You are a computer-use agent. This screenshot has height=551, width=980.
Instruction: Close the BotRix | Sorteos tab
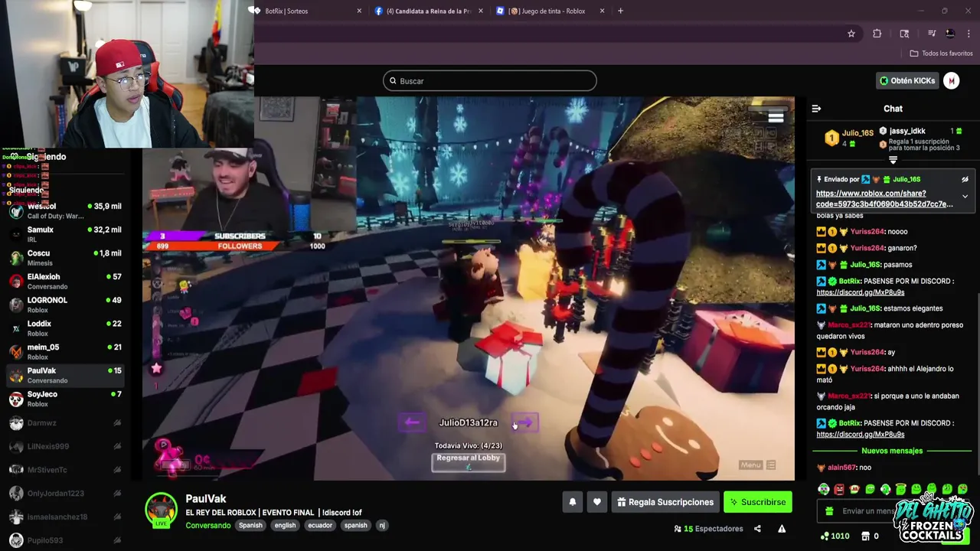click(x=359, y=11)
